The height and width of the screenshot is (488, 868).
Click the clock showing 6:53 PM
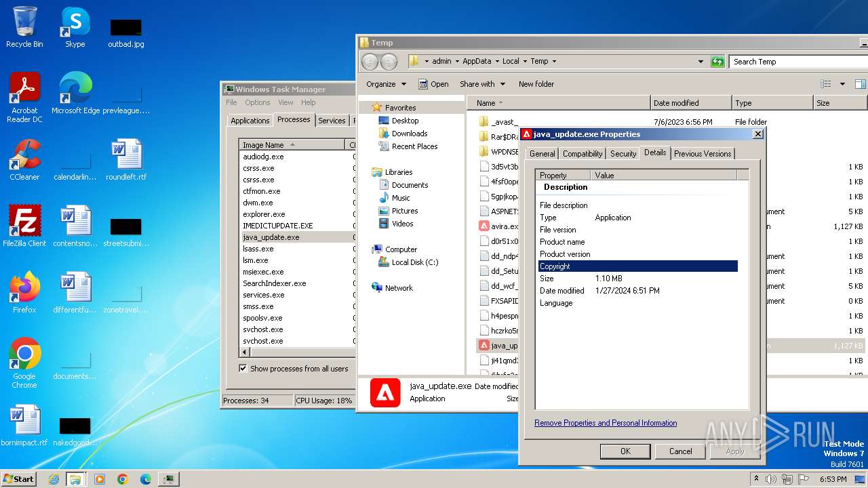pyautogui.click(x=833, y=479)
